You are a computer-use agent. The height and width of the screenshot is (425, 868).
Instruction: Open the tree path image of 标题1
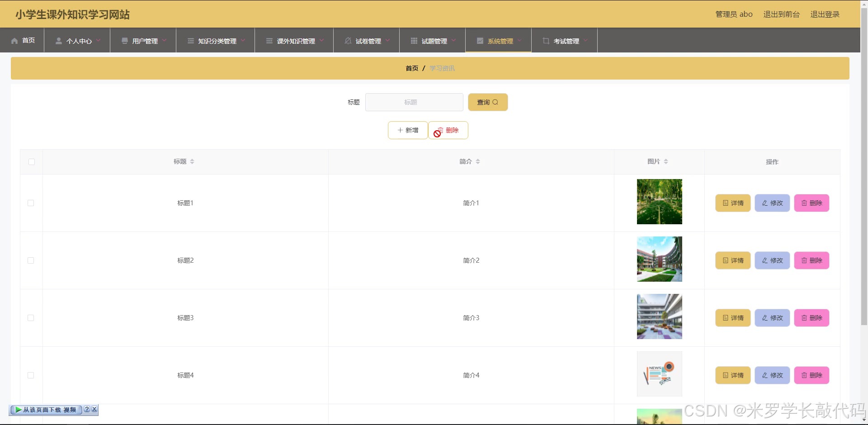pyautogui.click(x=659, y=202)
